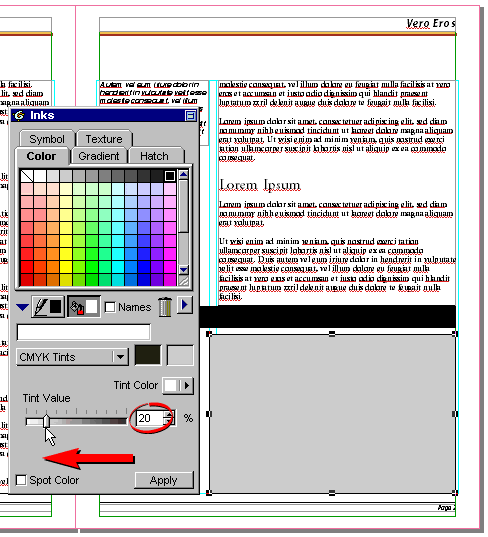The height and width of the screenshot is (537, 488).
Task: Increase tint value with spinner up arrow
Action: (x=169, y=414)
